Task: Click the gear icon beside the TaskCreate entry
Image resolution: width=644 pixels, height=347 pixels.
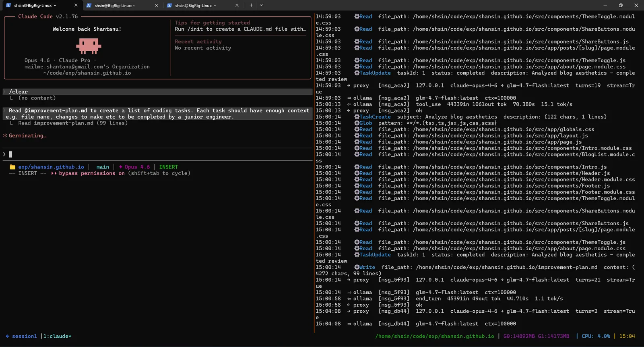Action: pos(357,117)
